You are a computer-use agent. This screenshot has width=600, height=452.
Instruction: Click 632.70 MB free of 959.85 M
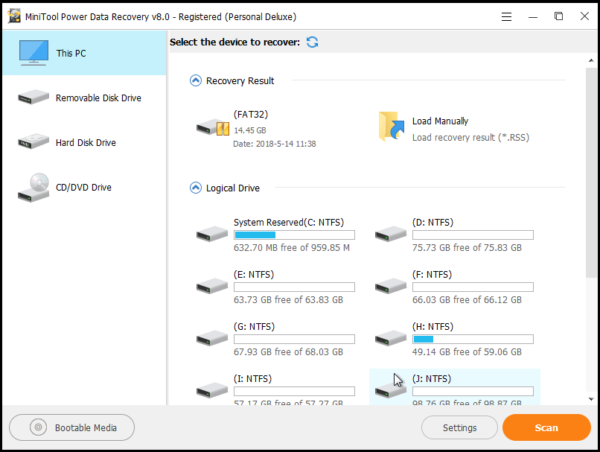[x=292, y=248]
